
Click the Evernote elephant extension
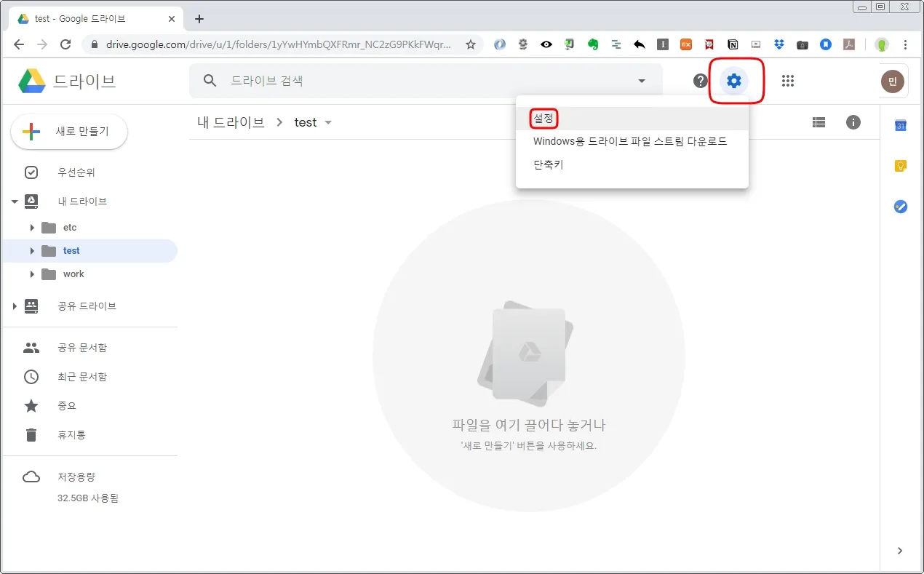pos(593,44)
